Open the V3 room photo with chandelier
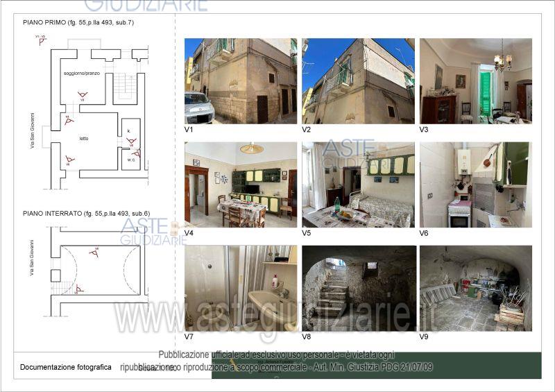Viewport: 555px width, 392px height. pos(475,80)
